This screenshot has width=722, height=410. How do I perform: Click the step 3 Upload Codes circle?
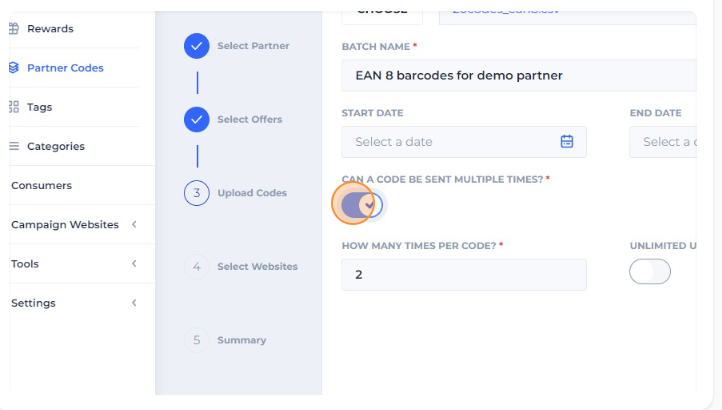(x=197, y=193)
